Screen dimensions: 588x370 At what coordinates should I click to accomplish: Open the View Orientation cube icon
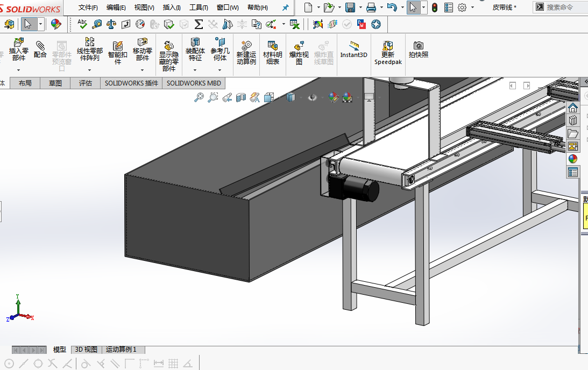point(269,98)
